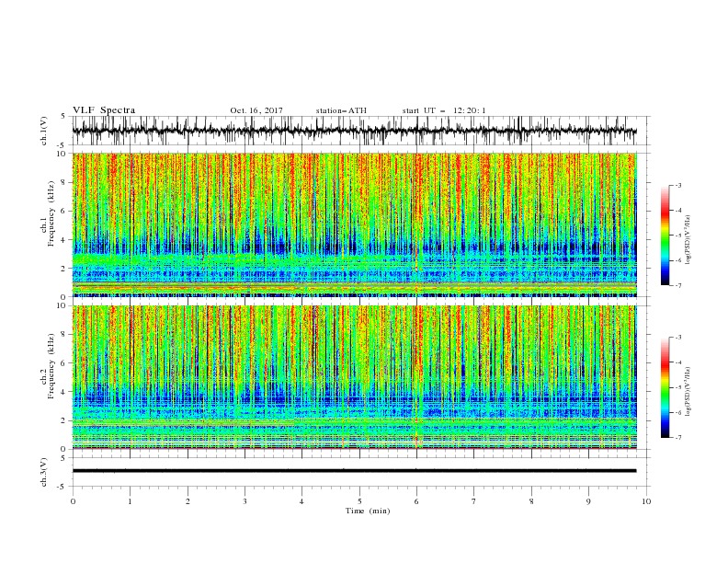Click the 'ch.1(V)' waveform axis label
Viewport: 728px width, 563px height.
click(x=44, y=131)
